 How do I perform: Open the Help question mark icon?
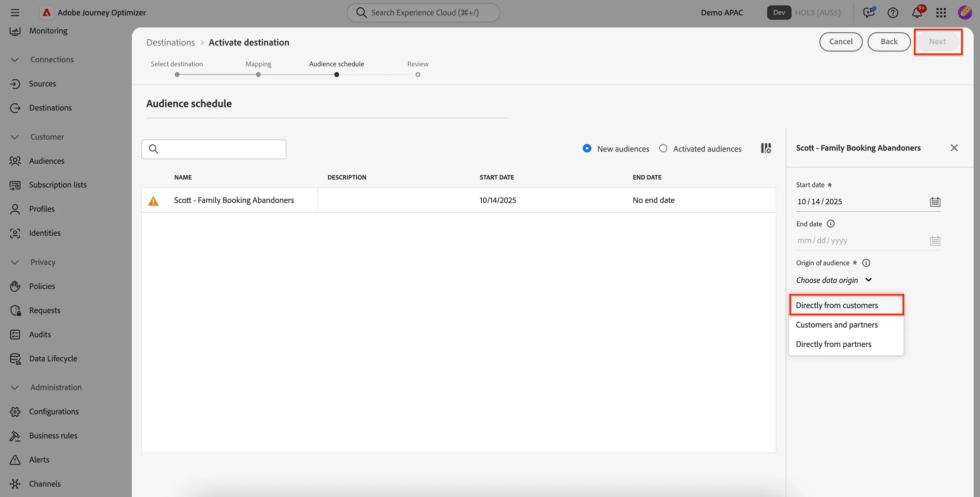[x=893, y=12]
